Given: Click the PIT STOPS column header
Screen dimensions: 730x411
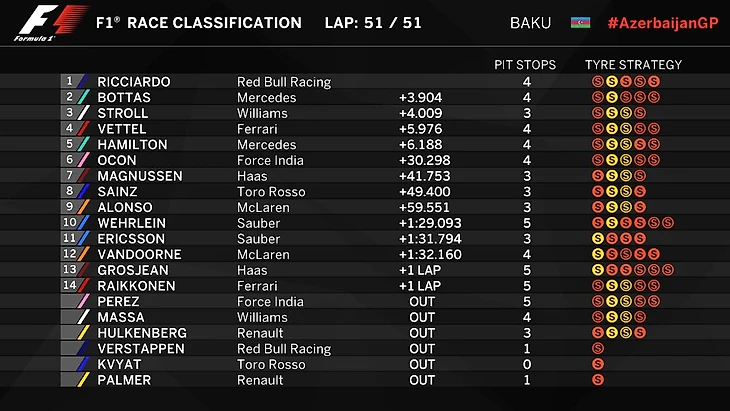Looking at the screenshot, I should tap(526, 65).
